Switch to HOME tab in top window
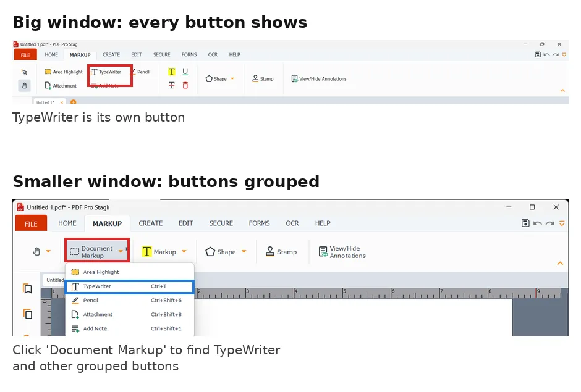 point(51,54)
